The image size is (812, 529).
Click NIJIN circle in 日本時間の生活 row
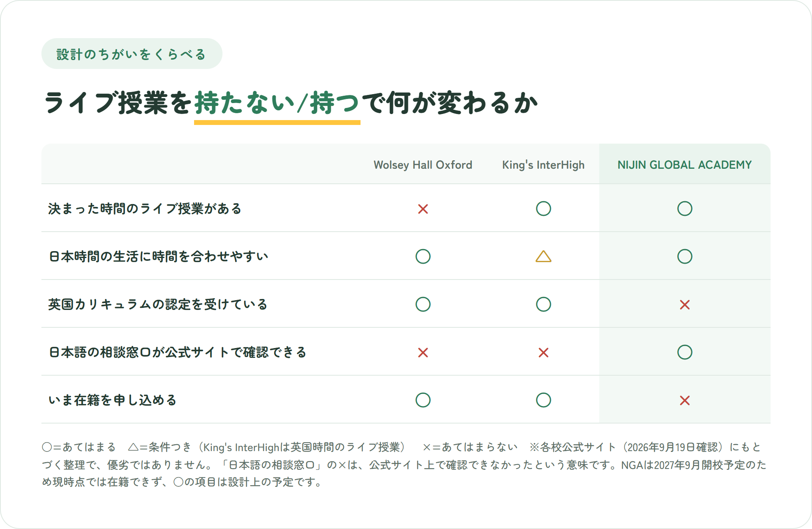pyautogui.click(x=685, y=256)
